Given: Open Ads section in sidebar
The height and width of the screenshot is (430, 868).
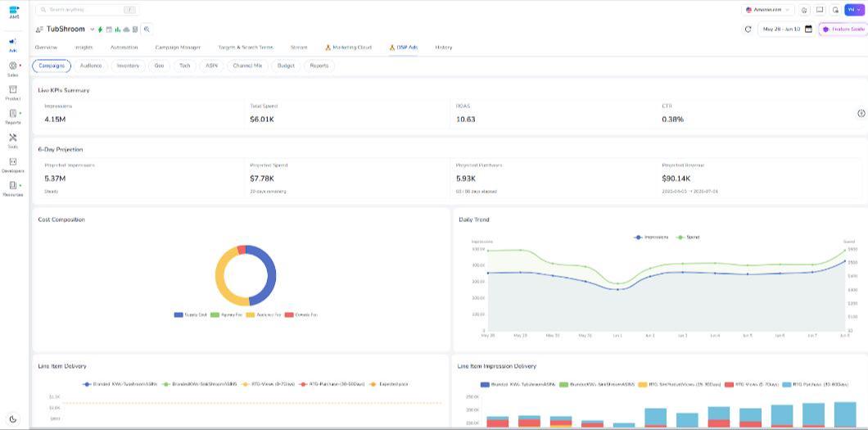Looking at the screenshot, I should [13, 45].
